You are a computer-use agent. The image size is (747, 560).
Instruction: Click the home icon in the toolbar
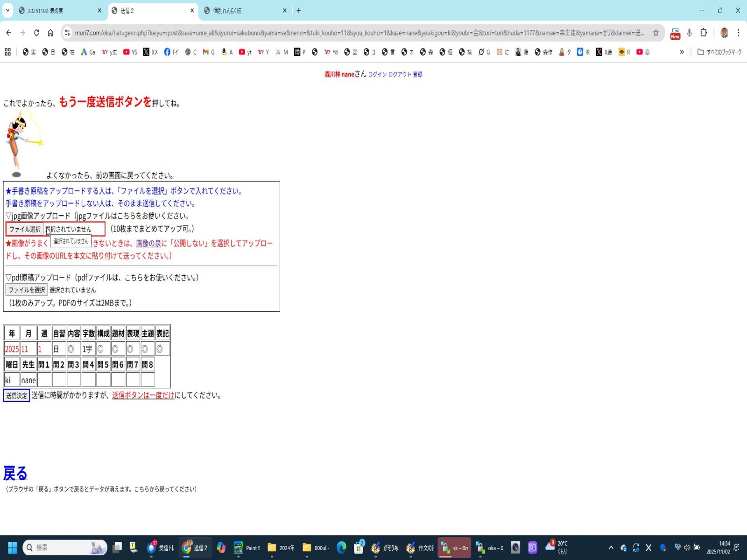point(50,33)
